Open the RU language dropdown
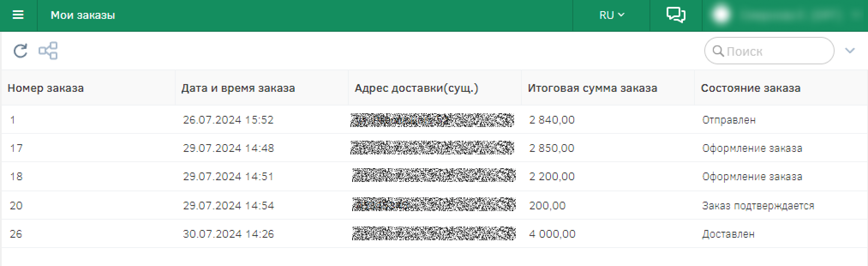This screenshot has width=868, height=266. [x=611, y=15]
